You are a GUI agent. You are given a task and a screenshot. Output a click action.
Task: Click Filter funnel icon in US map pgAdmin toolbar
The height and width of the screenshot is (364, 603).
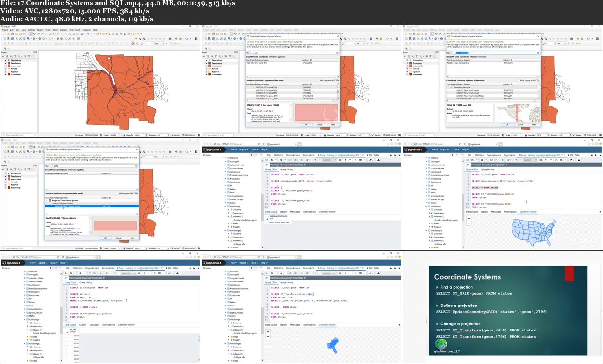516,160
